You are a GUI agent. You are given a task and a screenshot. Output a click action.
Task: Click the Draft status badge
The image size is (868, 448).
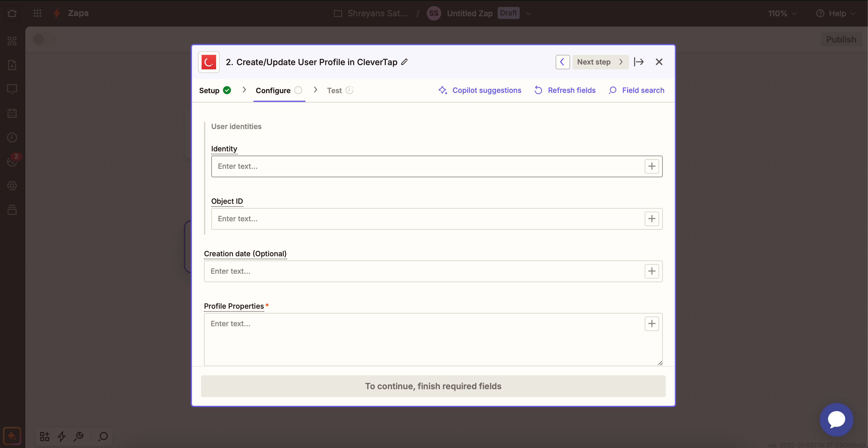pos(508,13)
